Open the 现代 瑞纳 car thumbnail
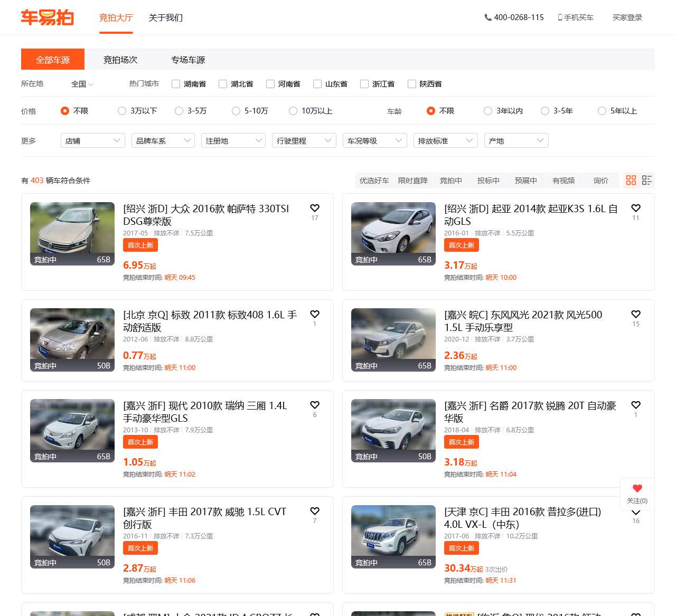 [x=72, y=431]
